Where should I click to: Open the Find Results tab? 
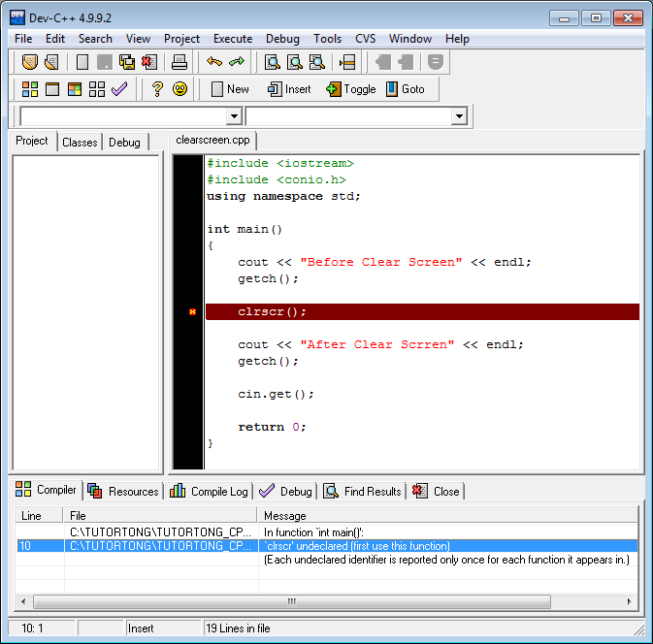coord(362,491)
